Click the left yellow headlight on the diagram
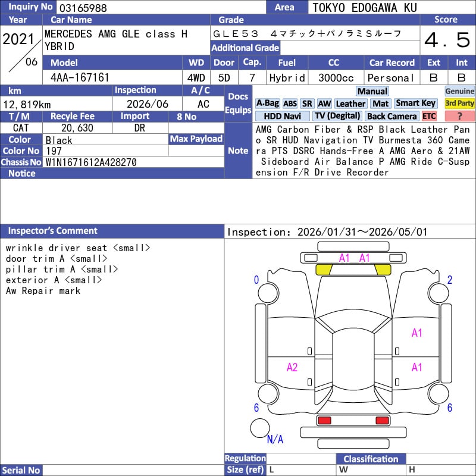Screen dimensions: 476x476 point(324,270)
